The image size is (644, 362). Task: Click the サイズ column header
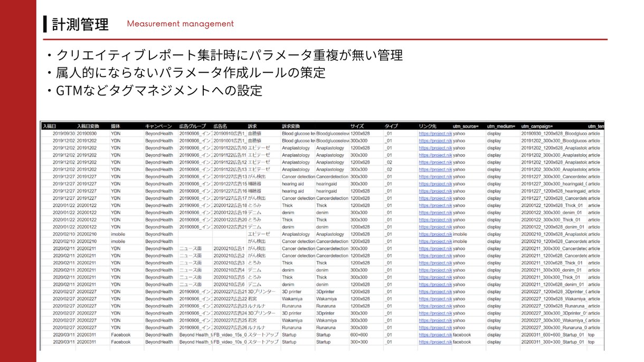point(357,126)
